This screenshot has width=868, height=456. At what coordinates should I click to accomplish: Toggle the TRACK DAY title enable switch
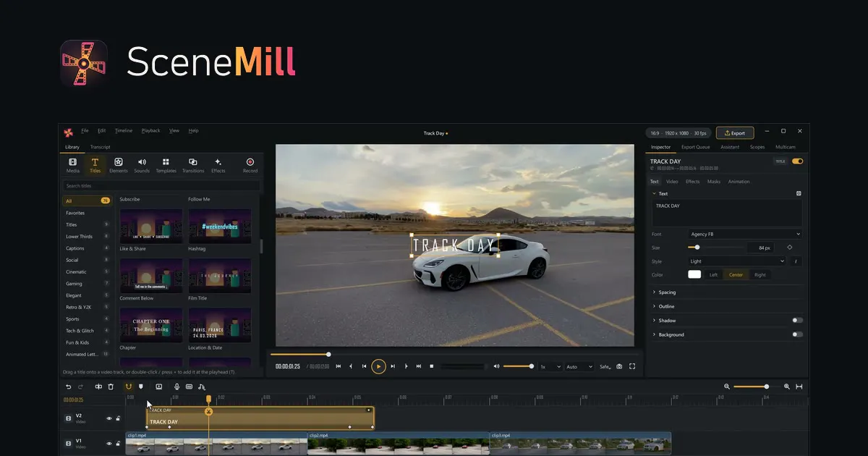tap(797, 161)
